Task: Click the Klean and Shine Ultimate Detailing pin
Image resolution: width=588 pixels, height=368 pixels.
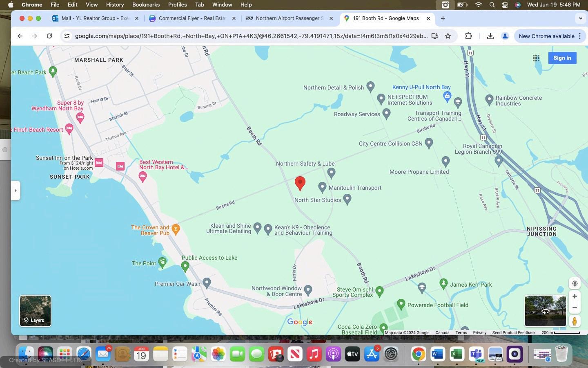Action: pos(257,228)
